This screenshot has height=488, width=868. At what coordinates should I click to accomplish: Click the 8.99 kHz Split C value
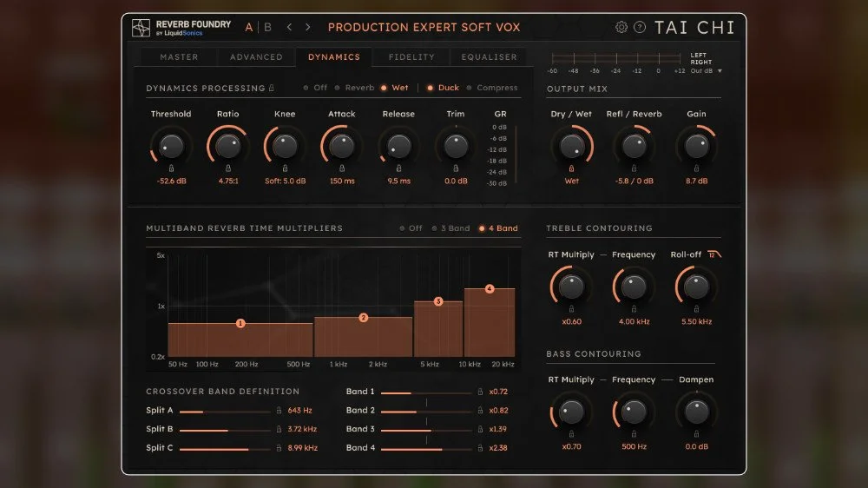[x=302, y=448]
